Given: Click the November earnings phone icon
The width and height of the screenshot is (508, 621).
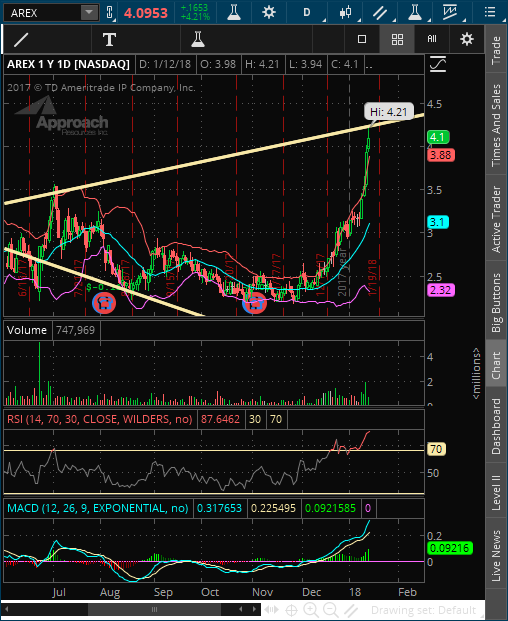Looking at the screenshot, I should [254, 303].
